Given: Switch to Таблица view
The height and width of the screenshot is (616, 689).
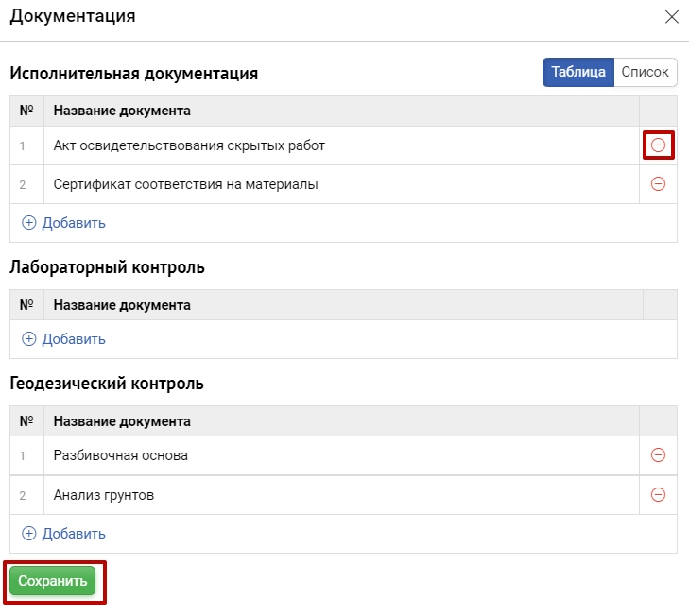Looking at the screenshot, I should (577, 73).
